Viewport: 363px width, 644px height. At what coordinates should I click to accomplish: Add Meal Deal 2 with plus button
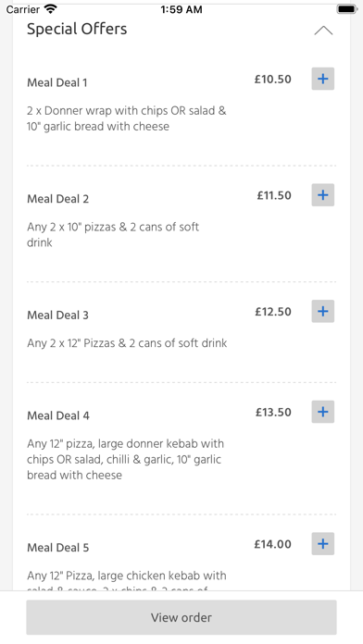(322, 195)
